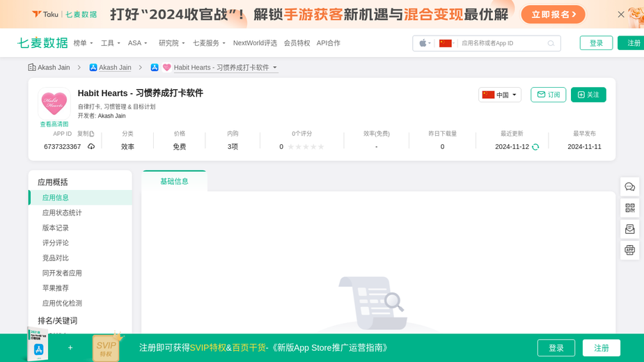Open the QR code icon on right sidebar

coord(629,208)
